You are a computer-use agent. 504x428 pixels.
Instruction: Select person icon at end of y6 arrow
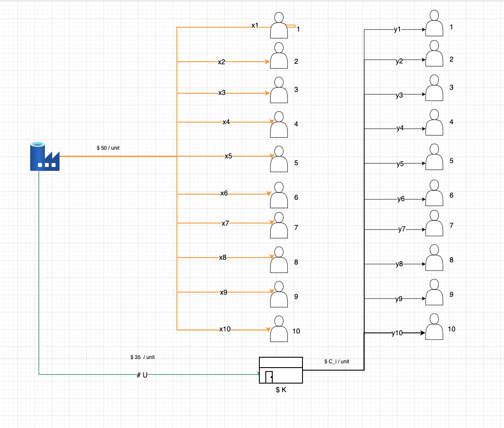(434, 193)
